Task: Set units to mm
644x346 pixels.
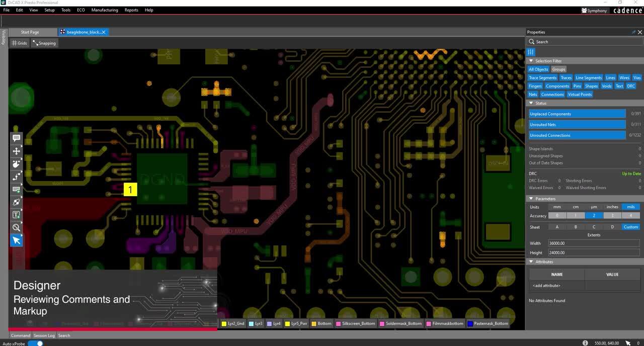Action: click(x=557, y=207)
